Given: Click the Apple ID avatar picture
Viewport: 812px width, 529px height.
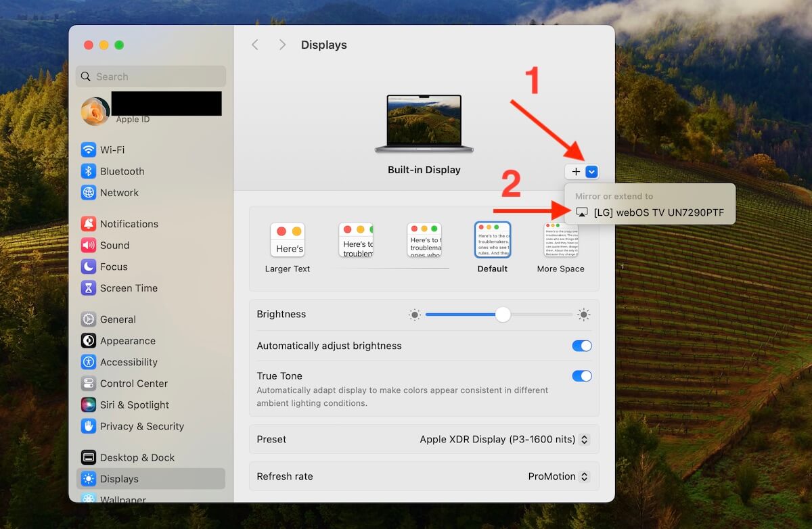Looking at the screenshot, I should pyautogui.click(x=95, y=112).
